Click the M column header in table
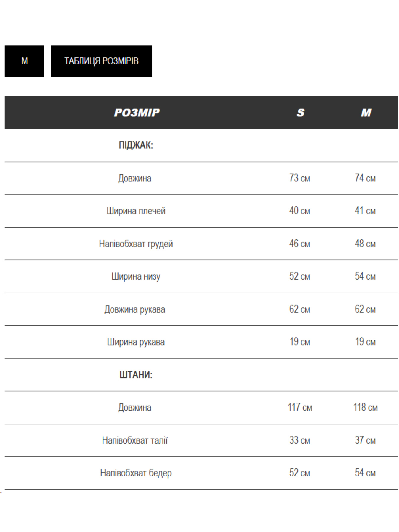 click(366, 113)
